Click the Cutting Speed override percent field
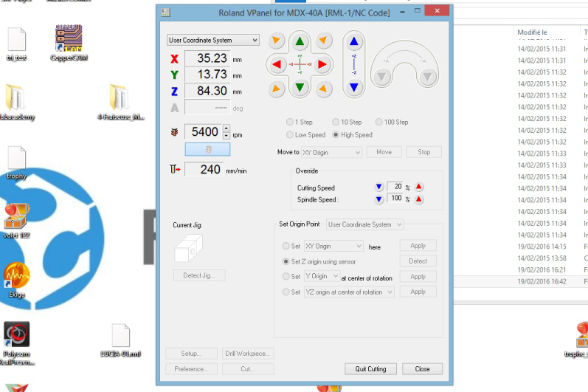Screen dimensions: 588x392 pos(395,187)
